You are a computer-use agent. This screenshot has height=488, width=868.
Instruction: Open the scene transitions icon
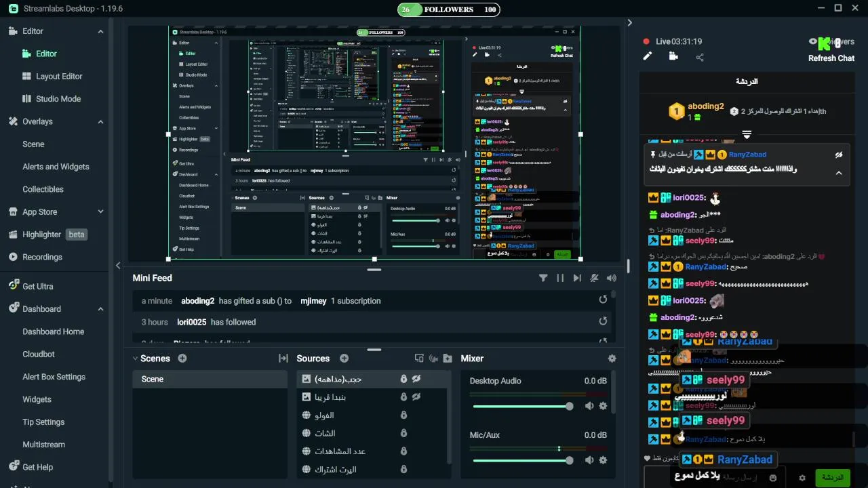click(x=283, y=359)
